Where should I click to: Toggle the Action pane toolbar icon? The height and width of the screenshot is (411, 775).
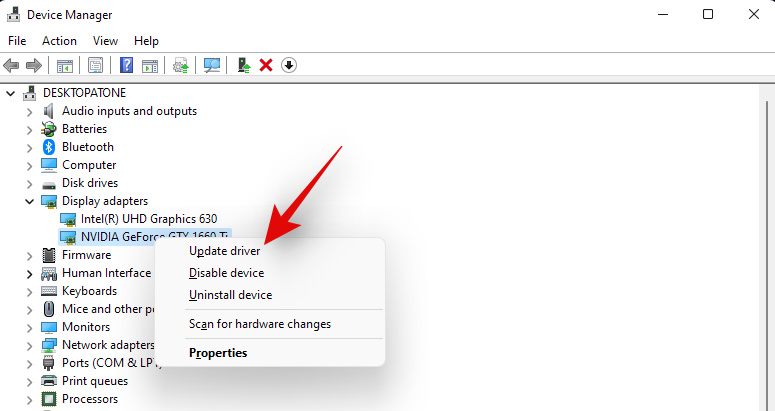click(150, 65)
